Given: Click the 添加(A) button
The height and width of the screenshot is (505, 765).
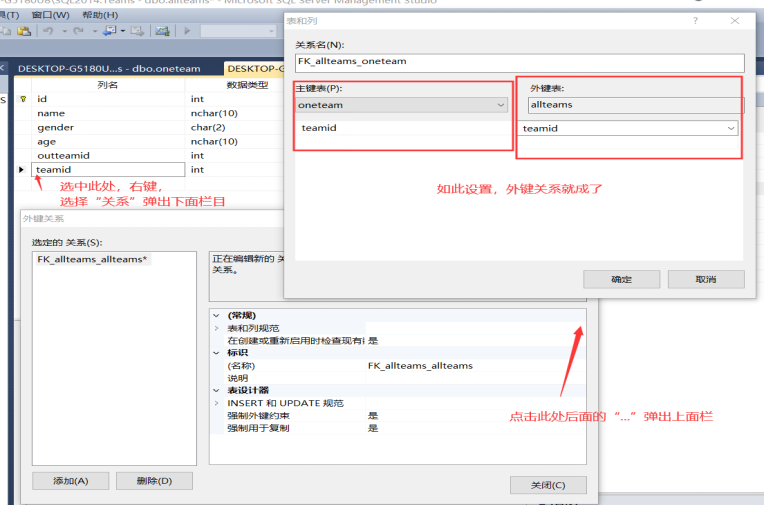Looking at the screenshot, I should tap(71, 481).
